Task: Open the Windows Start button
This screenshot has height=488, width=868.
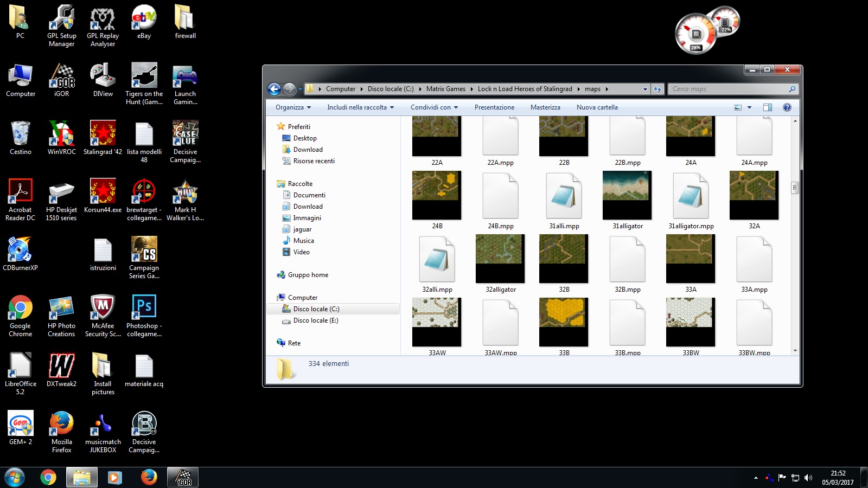Action: point(15,478)
